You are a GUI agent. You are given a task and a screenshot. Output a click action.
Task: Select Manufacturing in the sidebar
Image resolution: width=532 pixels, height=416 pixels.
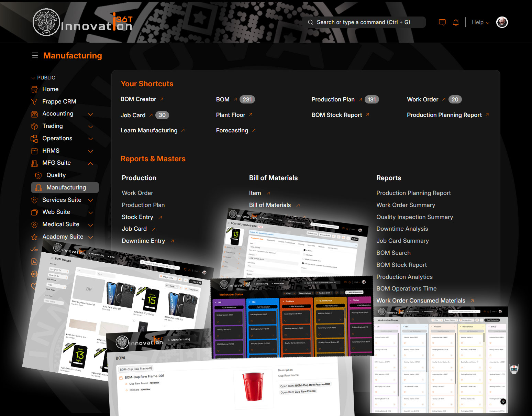[66, 188]
